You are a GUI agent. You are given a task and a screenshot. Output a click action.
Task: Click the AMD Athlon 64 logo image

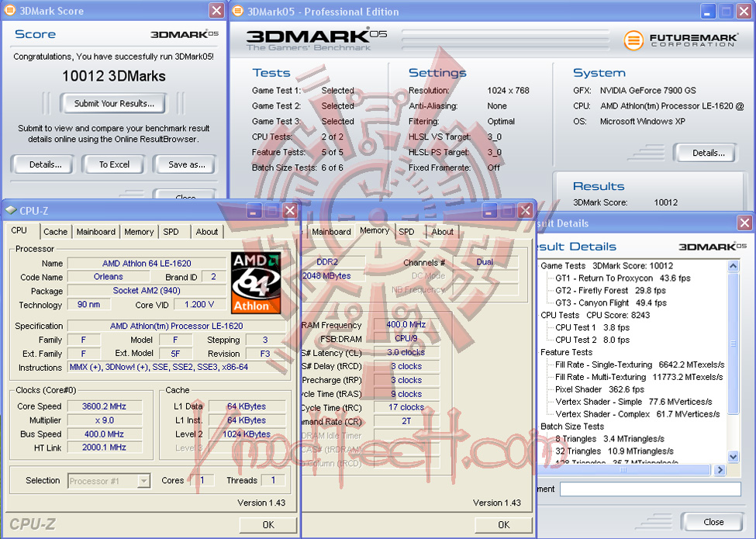coord(256,283)
